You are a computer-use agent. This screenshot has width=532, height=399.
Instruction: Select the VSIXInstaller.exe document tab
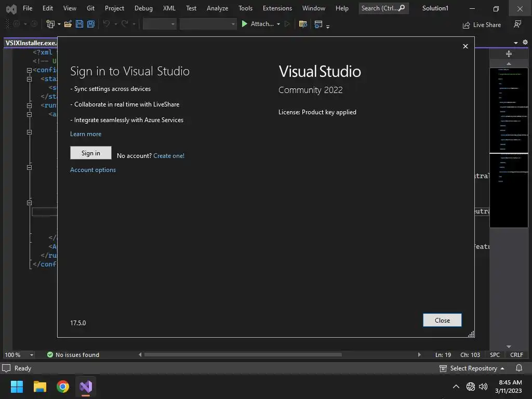[x=31, y=43]
